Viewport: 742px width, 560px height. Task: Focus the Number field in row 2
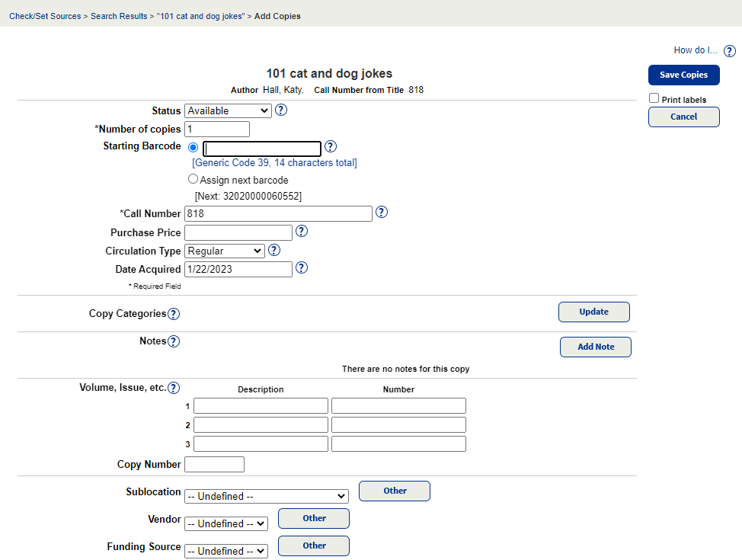(399, 424)
